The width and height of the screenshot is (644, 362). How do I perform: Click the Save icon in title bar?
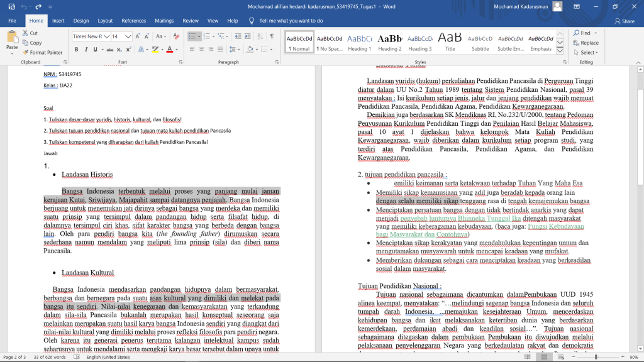pos(12,6)
